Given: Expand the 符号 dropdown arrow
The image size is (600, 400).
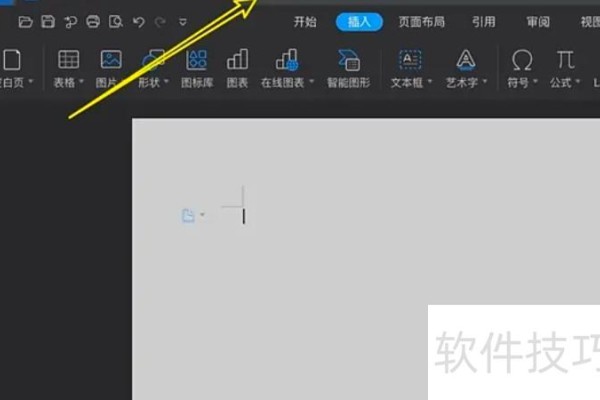Looking at the screenshot, I should (535, 82).
